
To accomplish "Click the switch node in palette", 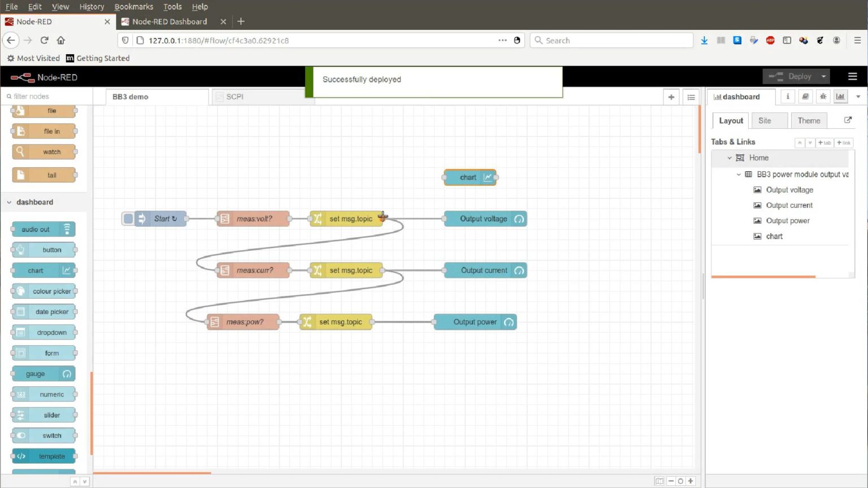I will pos(44,435).
